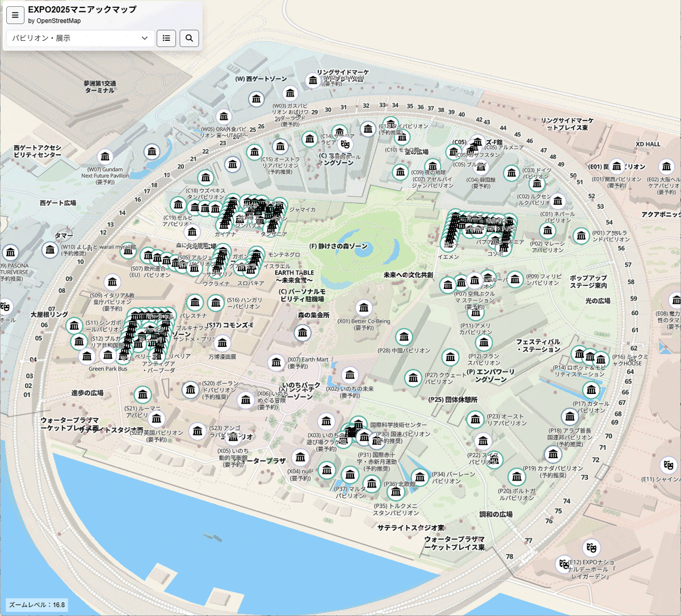Click the 関西パビリオン (E01) marker
This screenshot has height=616, width=681.
coord(616,166)
